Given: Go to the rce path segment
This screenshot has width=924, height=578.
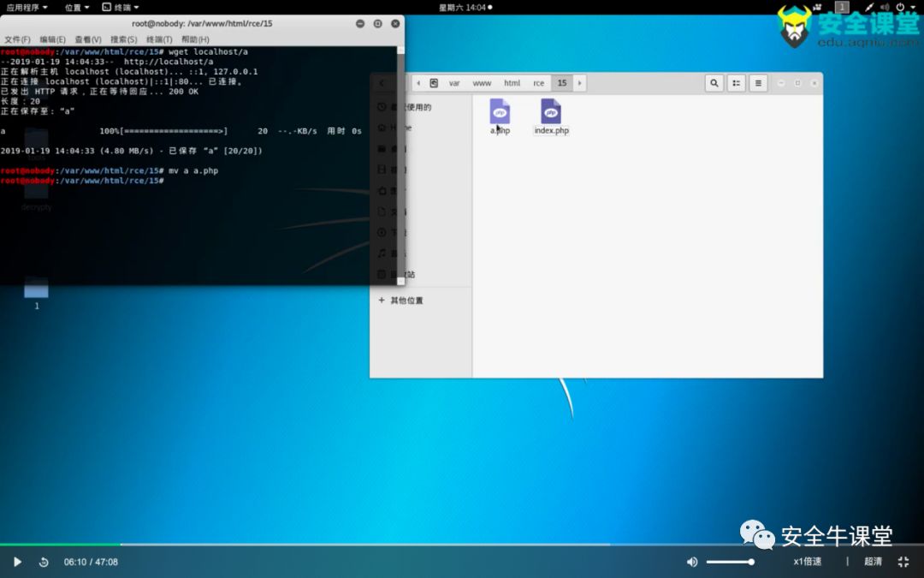Looking at the screenshot, I should pos(539,83).
